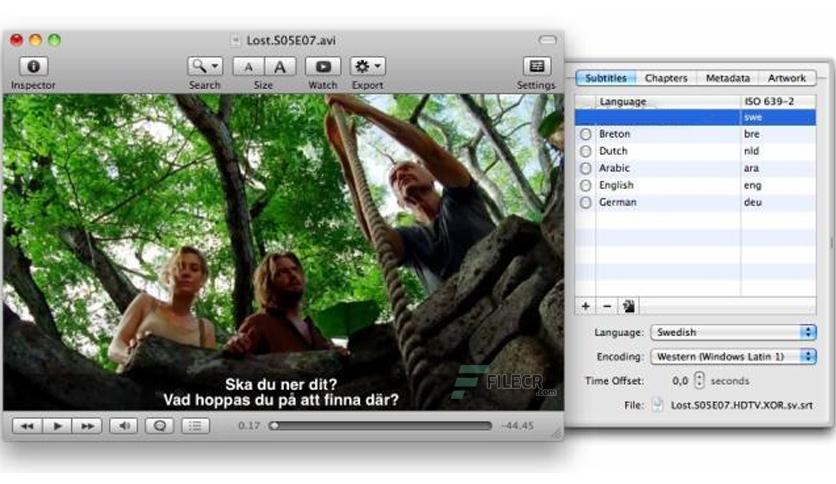The image size is (836, 484).
Task: Sort by the ISO 639-2 column header
Action: click(778, 101)
